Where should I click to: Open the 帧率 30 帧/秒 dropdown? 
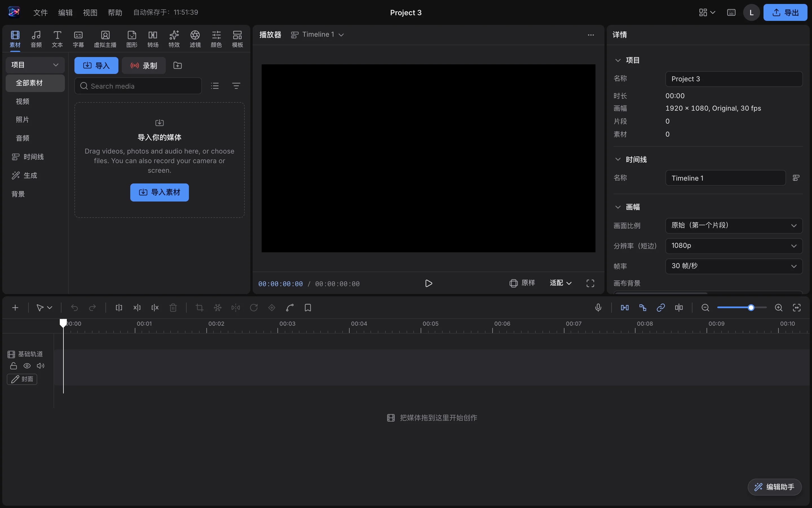point(734,266)
